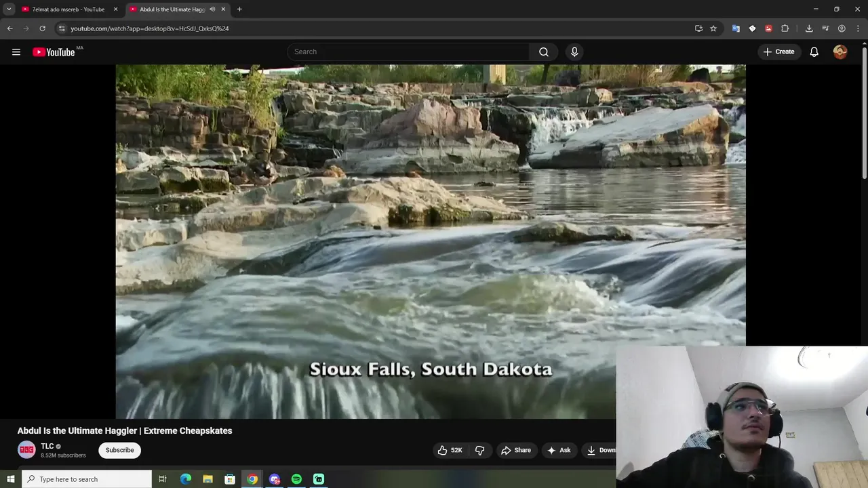Switch to the 7elmat ado msereb tab

(x=68, y=9)
